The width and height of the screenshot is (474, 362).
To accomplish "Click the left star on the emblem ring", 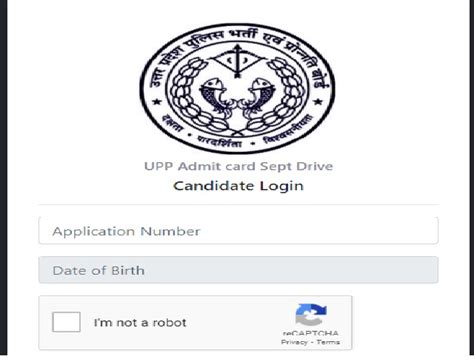I will click(x=156, y=101).
